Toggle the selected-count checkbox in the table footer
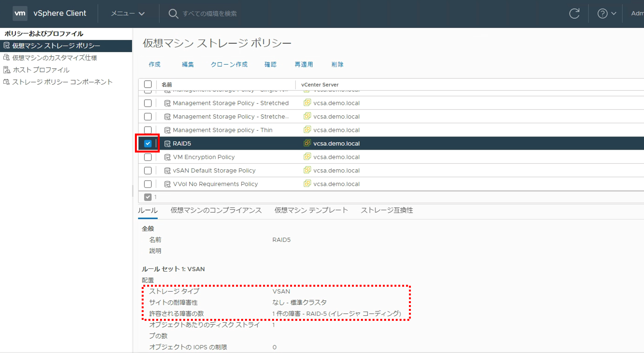644x353 pixels. coord(148,197)
